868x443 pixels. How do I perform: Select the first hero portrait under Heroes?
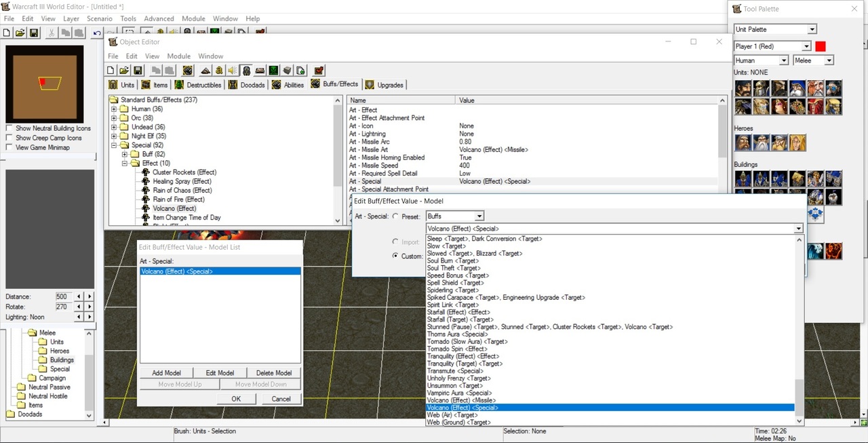[x=743, y=142]
